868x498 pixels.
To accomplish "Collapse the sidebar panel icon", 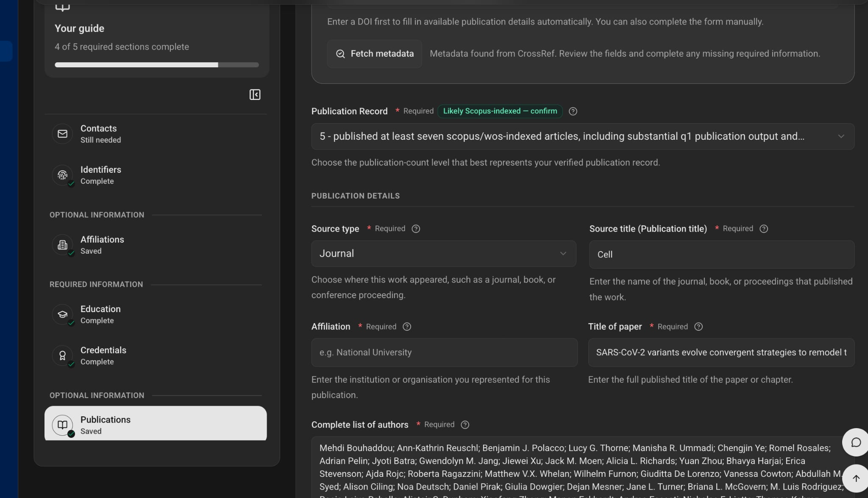I will coord(255,94).
